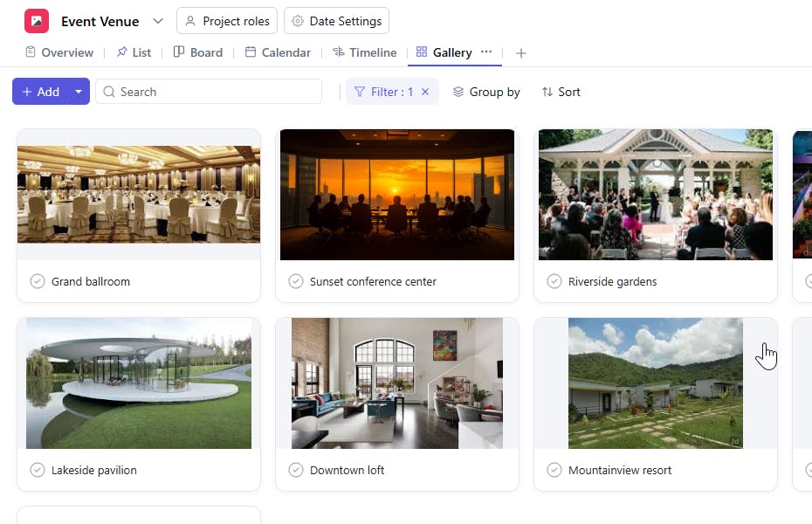Open the Add button dropdown arrow
The width and height of the screenshot is (812, 524).
point(79,92)
